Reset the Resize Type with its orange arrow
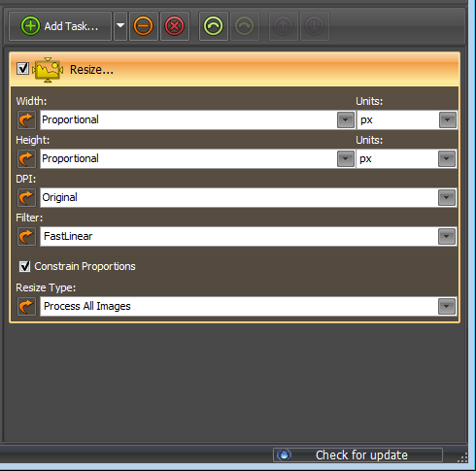Image resolution: width=476 pixels, height=471 pixels. coord(26,307)
